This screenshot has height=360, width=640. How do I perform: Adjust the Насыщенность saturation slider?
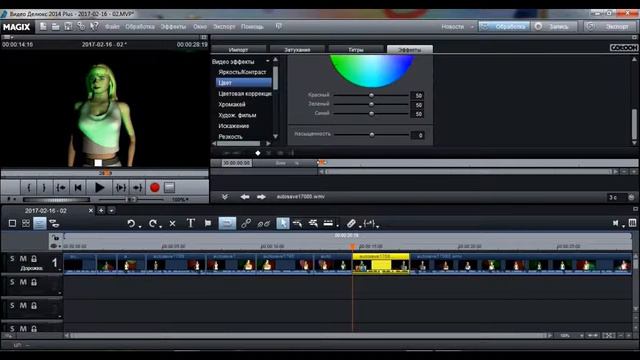pyautogui.click(x=371, y=134)
